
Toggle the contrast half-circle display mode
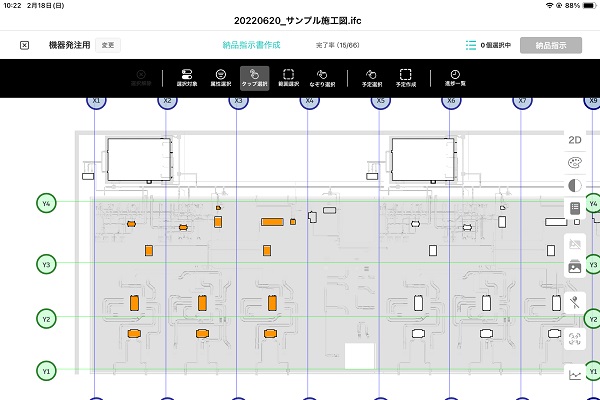(x=574, y=185)
